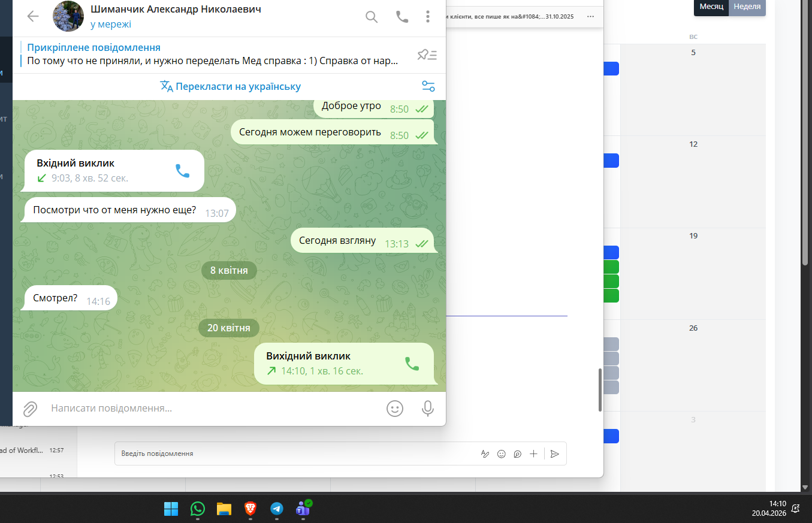Image resolution: width=812 pixels, height=523 pixels.
Task: Open the three-dot menu beside 31.10.2025
Action: [591, 16]
